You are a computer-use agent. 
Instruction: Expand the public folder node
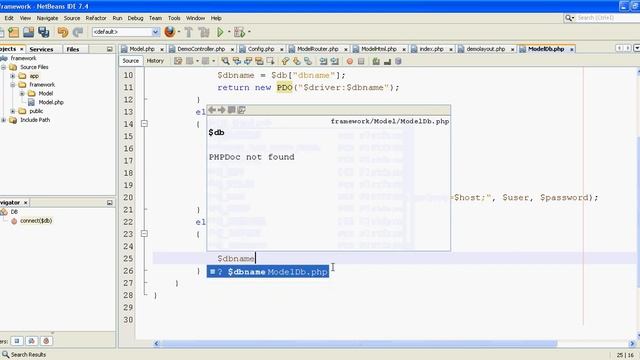click(13, 111)
